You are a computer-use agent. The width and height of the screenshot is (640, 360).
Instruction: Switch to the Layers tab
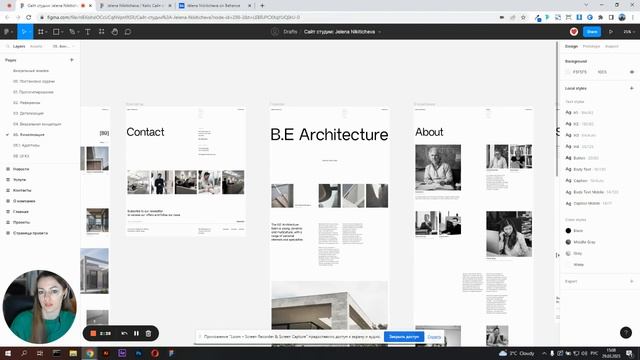(19, 47)
